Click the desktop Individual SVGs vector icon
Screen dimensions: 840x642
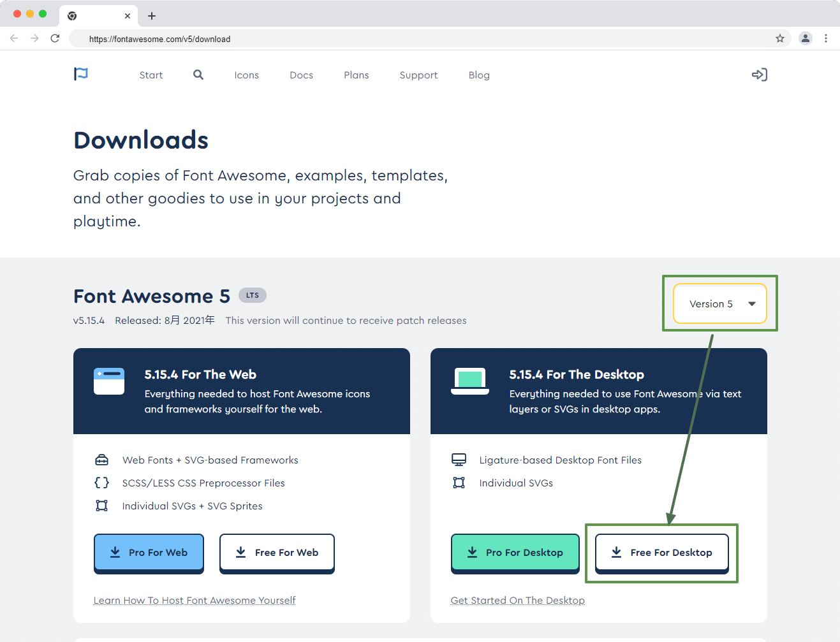(459, 483)
